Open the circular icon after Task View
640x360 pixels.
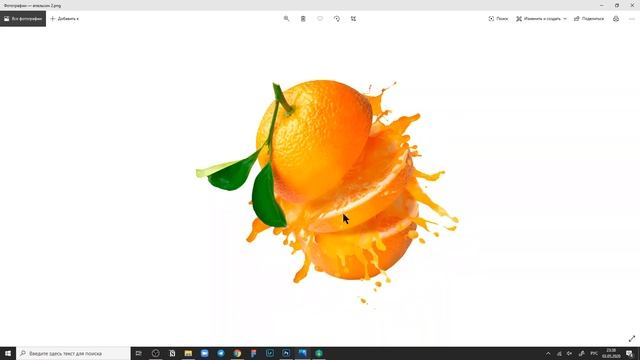click(x=156, y=353)
